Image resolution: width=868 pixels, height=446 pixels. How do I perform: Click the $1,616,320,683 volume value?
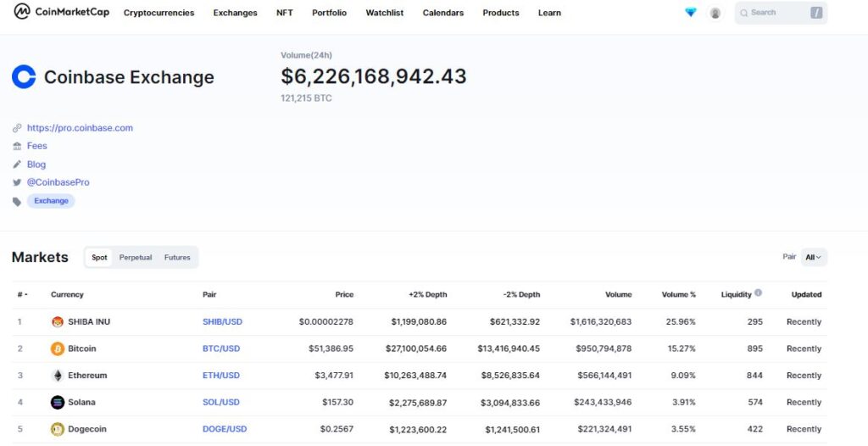tap(601, 322)
